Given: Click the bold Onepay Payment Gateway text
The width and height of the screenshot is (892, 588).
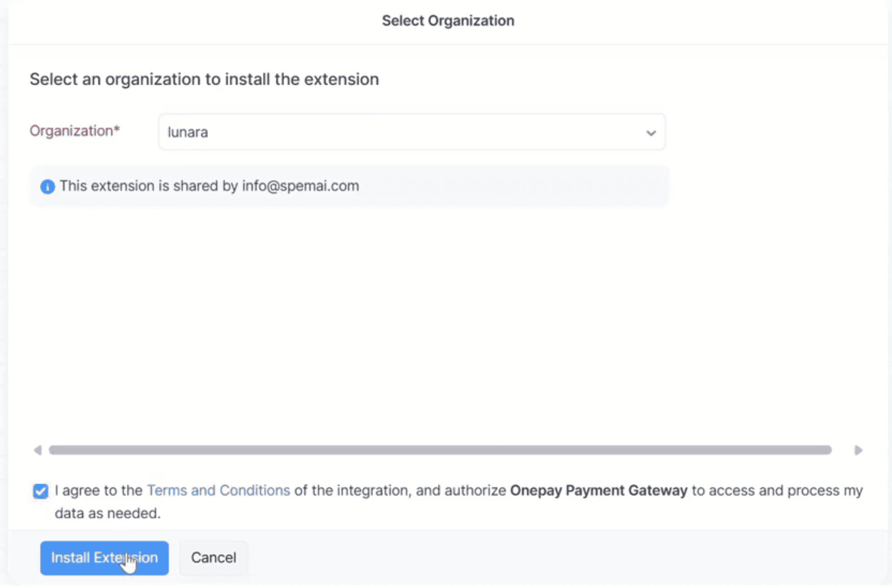Looking at the screenshot, I should 598,490.
